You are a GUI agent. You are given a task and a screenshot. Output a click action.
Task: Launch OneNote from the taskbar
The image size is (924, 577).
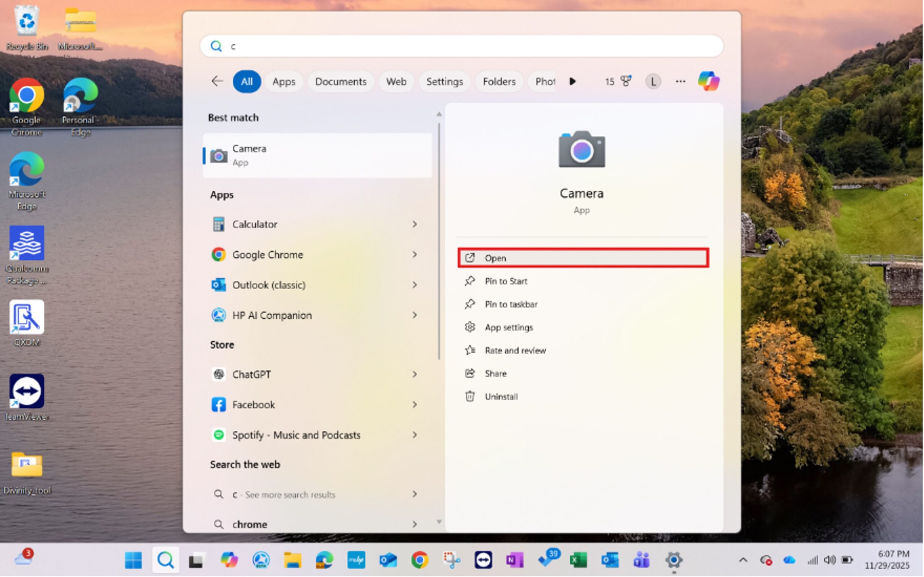(x=514, y=560)
